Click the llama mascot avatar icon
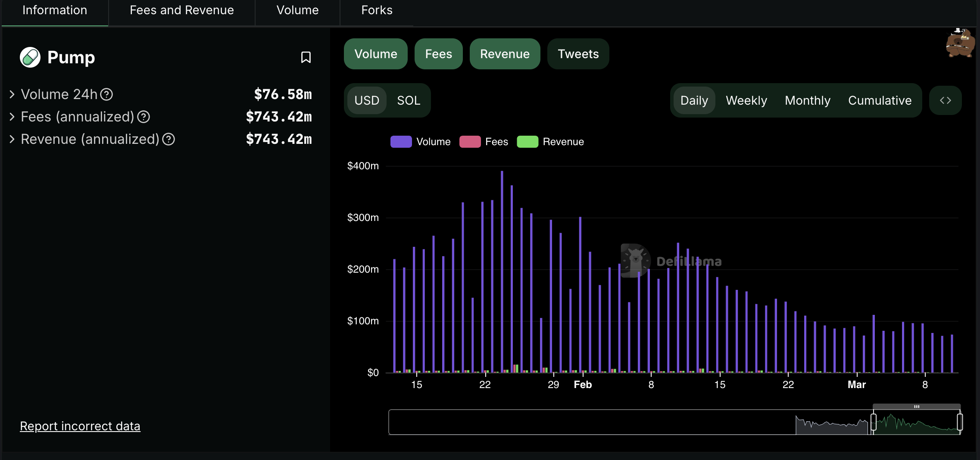 coord(960,43)
